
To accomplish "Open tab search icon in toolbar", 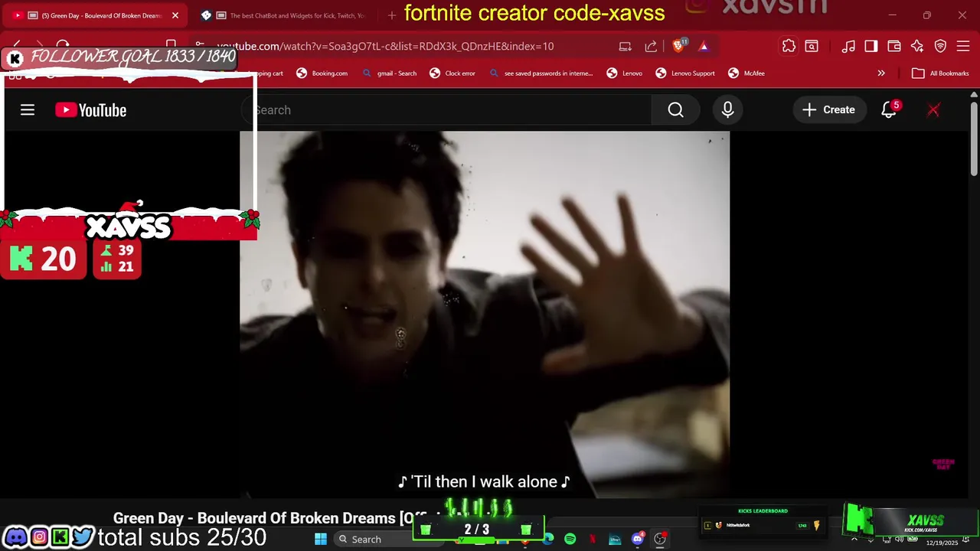I will tap(812, 46).
